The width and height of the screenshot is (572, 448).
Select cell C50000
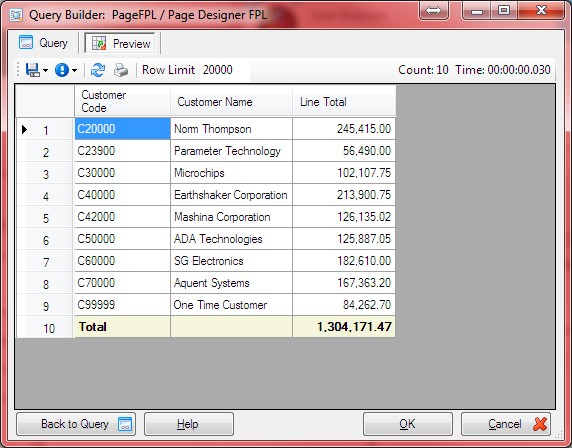pyautogui.click(x=122, y=239)
